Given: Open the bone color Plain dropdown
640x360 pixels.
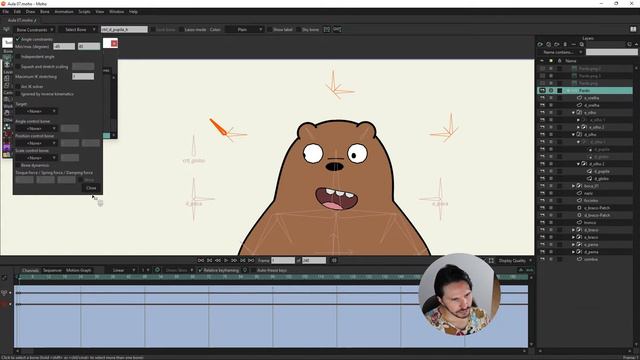Looking at the screenshot, I should 244,29.
